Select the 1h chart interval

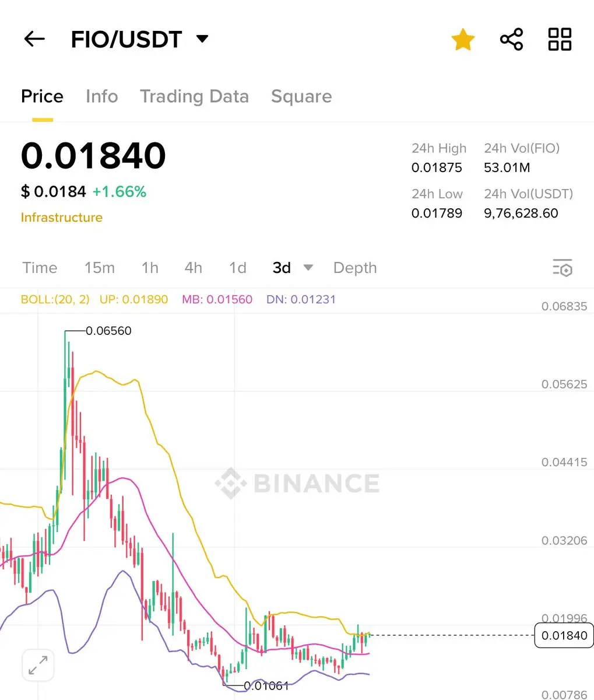point(150,268)
